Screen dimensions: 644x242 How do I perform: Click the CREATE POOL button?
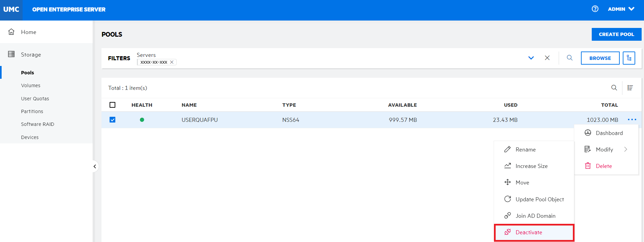pyautogui.click(x=616, y=34)
